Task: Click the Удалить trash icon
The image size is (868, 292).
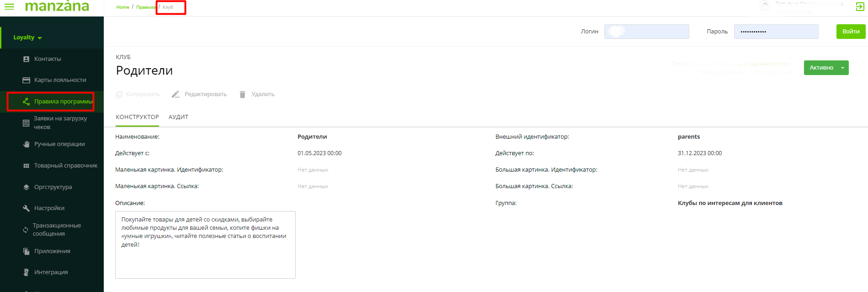Action: 242,94
